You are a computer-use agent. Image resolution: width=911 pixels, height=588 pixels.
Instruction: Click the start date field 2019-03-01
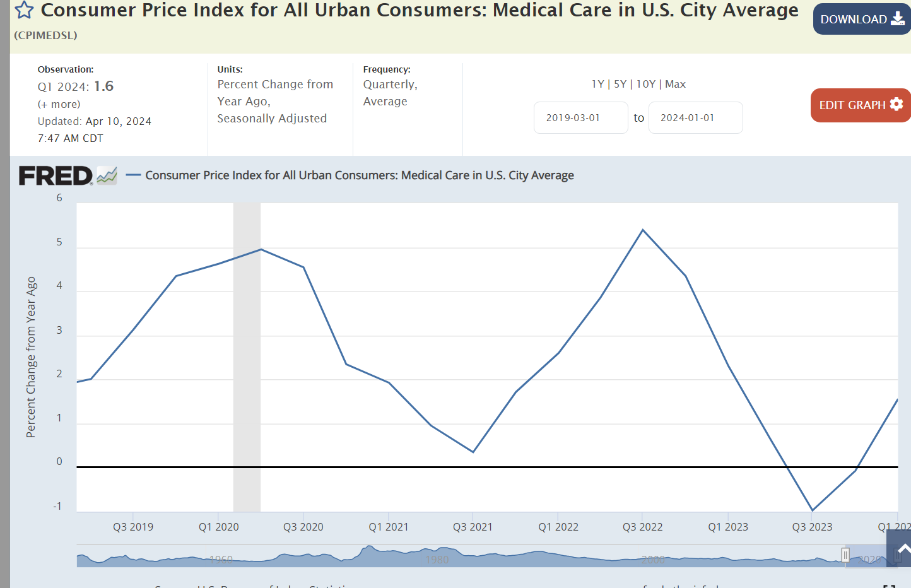(x=580, y=118)
